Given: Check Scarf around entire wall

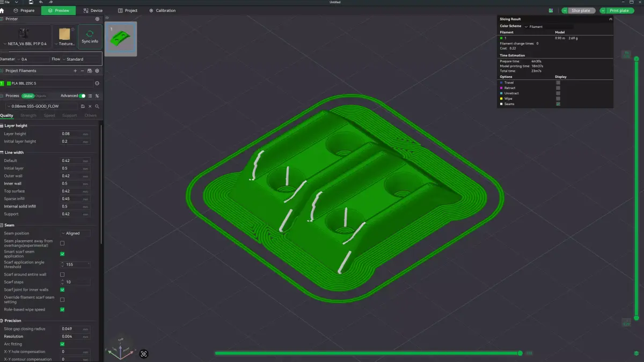Looking at the screenshot, I should pyautogui.click(x=62, y=275).
